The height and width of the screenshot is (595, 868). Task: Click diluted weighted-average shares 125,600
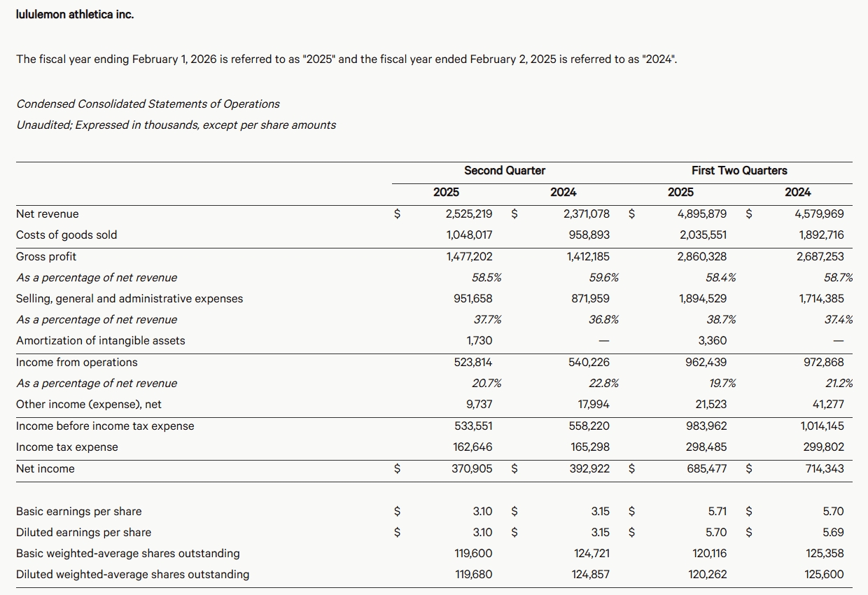tap(825, 575)
